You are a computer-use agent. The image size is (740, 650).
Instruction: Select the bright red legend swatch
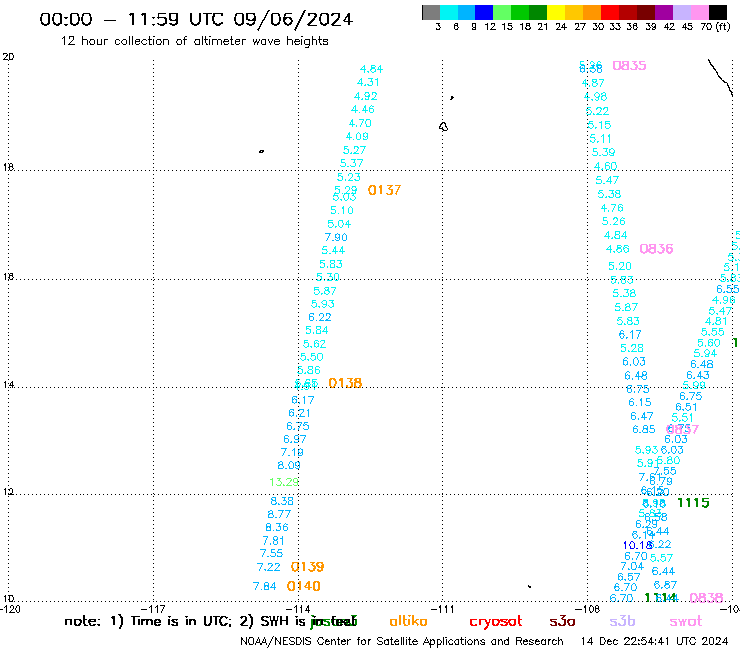[x=610, y=12]
